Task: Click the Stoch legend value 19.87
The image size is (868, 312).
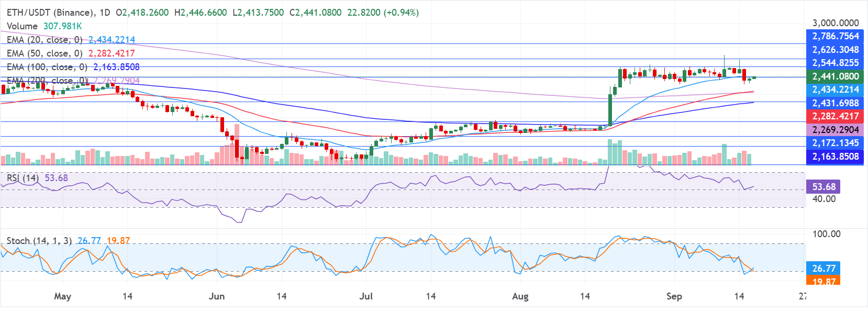Action: (x=118, y=240)
